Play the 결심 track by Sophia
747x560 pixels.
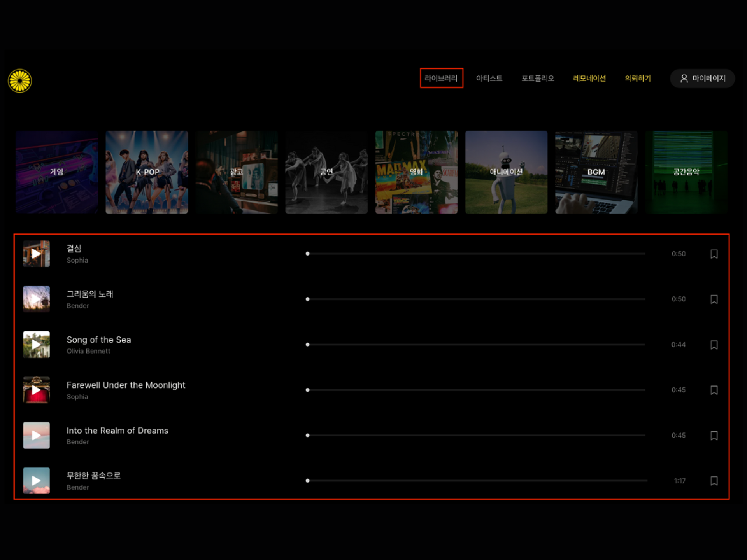click(x=36, y=254)
